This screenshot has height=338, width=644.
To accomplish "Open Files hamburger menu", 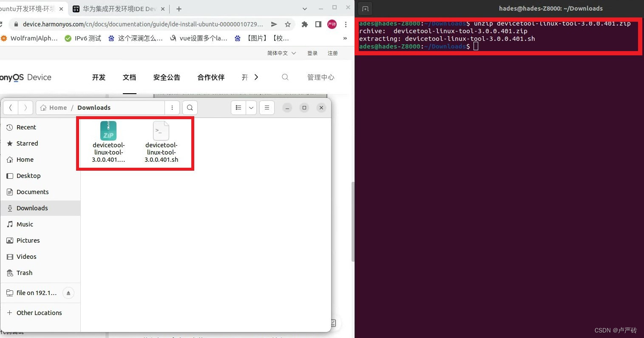I will [267, 108].
